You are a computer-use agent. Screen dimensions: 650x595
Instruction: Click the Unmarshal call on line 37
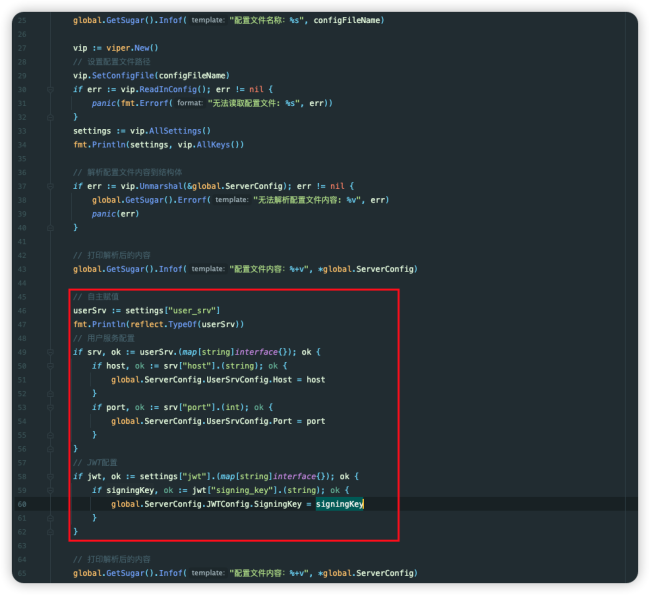(161, 186)
